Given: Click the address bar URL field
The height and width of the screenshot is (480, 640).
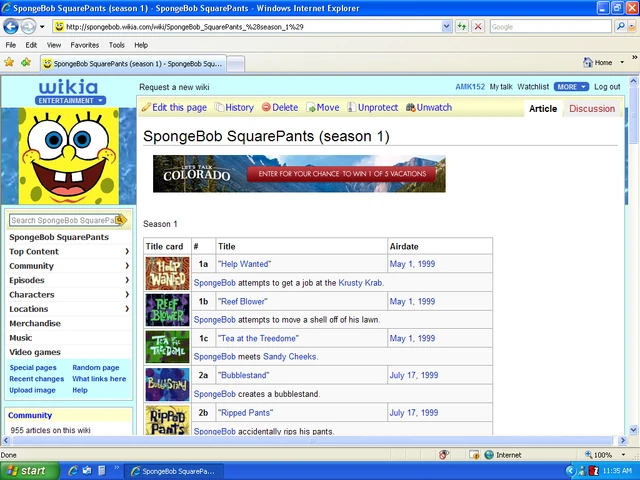Looking at the screenshot, I should click(x=247, y=27).
